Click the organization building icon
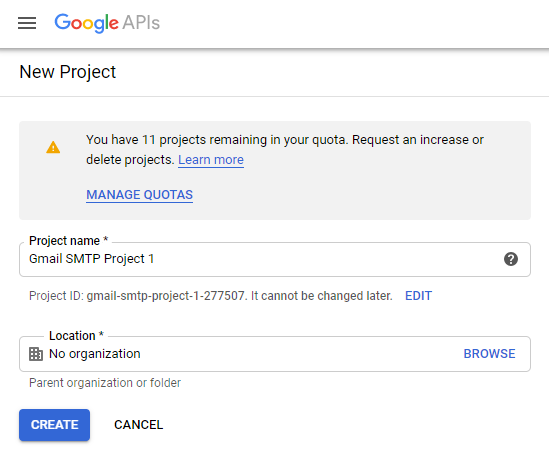Screen dimensions: 549x456 click(36, 354)
